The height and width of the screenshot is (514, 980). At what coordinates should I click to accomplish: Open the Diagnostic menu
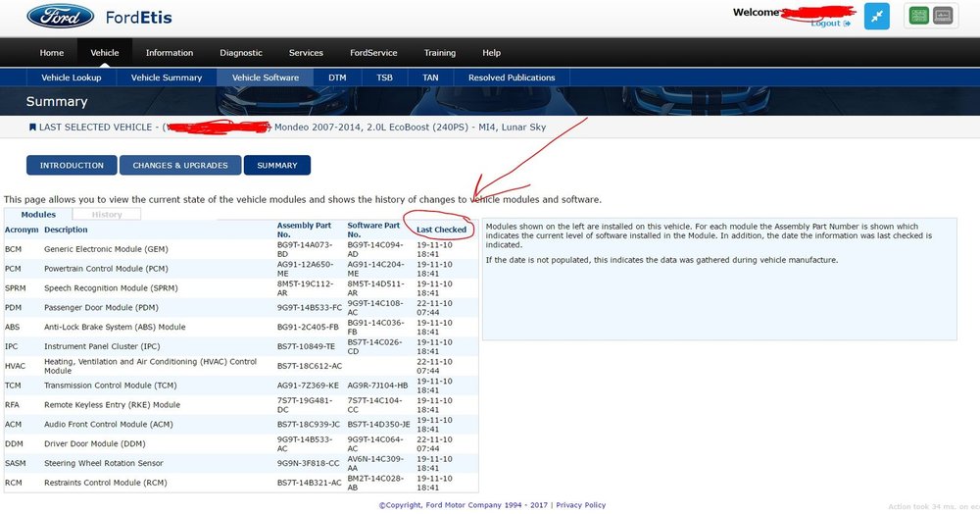pyautogui.click(x=241, y=53)
